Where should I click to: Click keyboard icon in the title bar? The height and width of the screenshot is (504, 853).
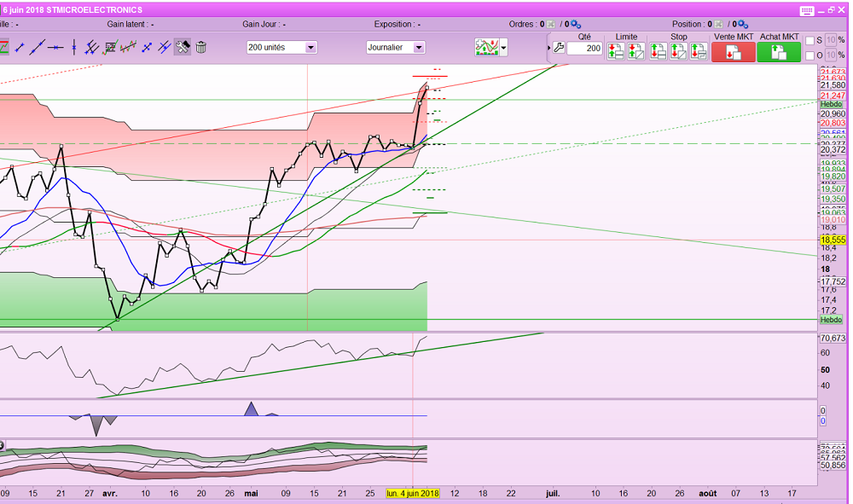807,10
